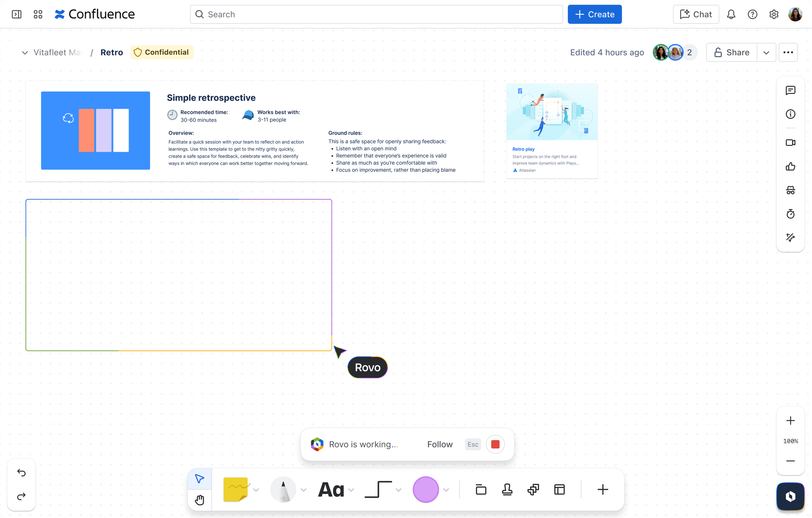
Task: Open the comments panel icon
Action: point(790,90)
